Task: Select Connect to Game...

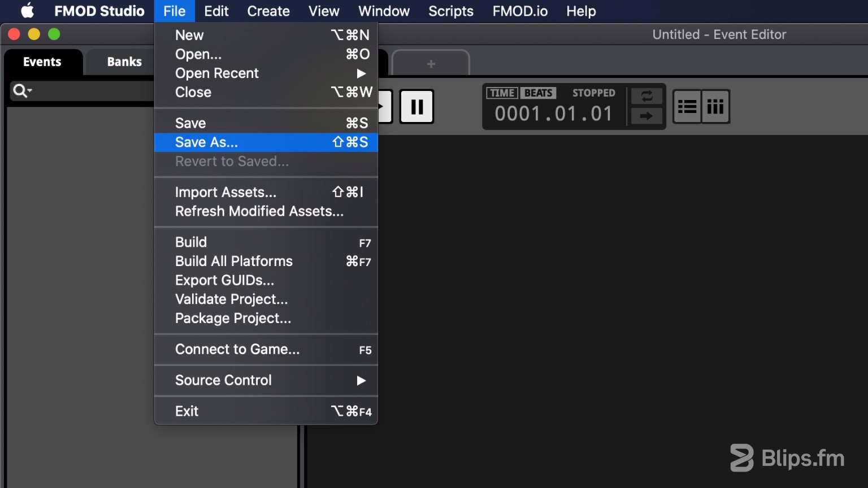Action: click(x=266, y=350)
